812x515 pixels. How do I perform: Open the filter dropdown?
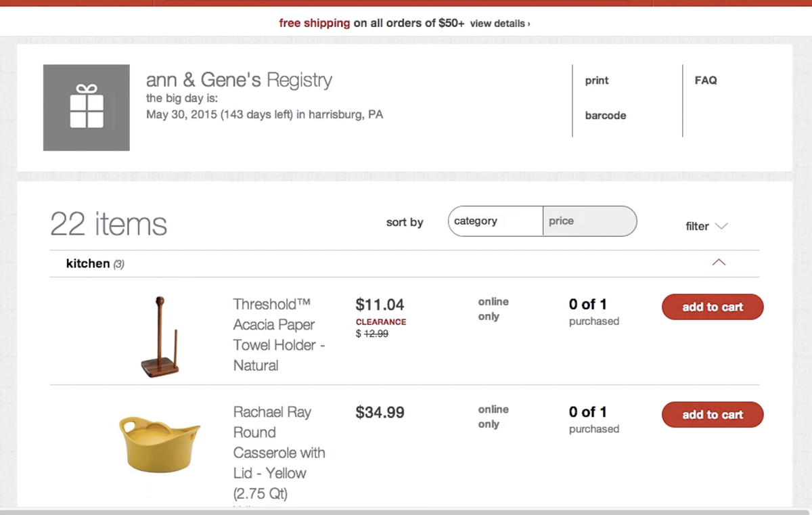pos(706,226)
